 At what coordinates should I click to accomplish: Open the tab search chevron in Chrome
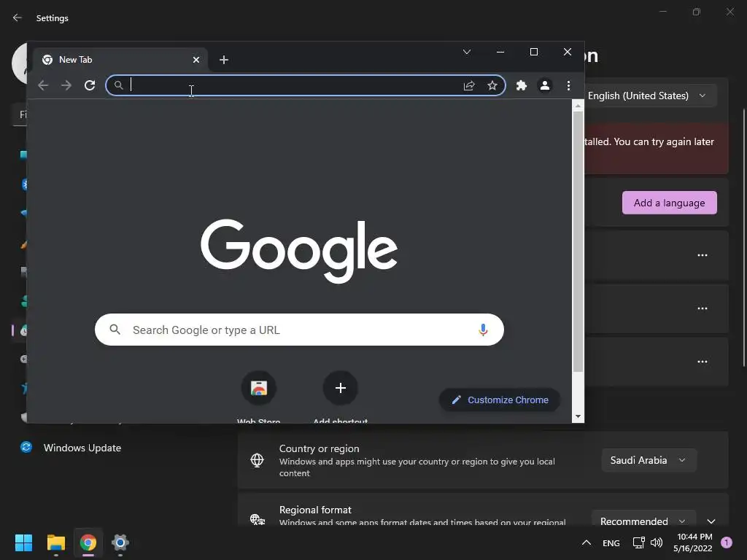coord(467,52)
